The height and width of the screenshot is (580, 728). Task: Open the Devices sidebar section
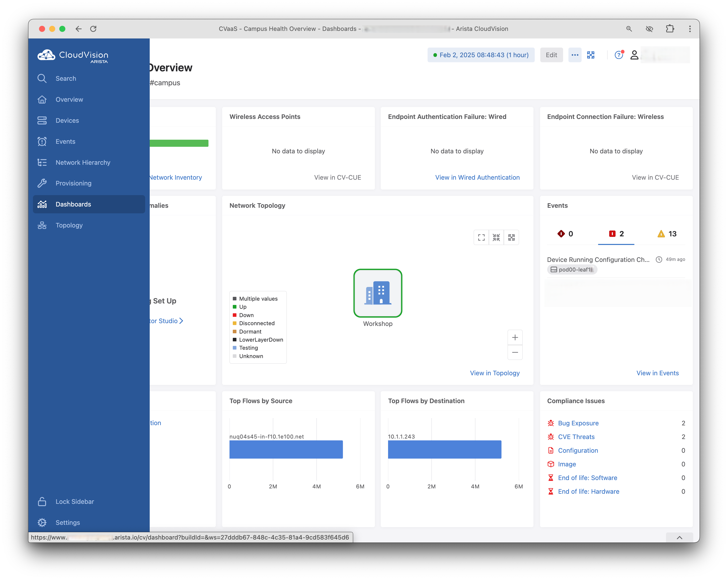(x=67, y=120)
